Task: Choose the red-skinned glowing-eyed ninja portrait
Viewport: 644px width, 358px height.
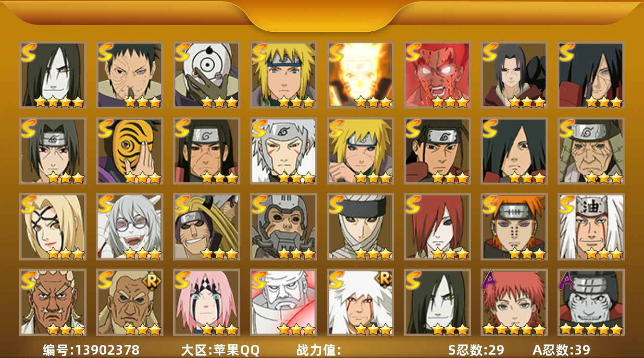Action: (x=437, y=74)
